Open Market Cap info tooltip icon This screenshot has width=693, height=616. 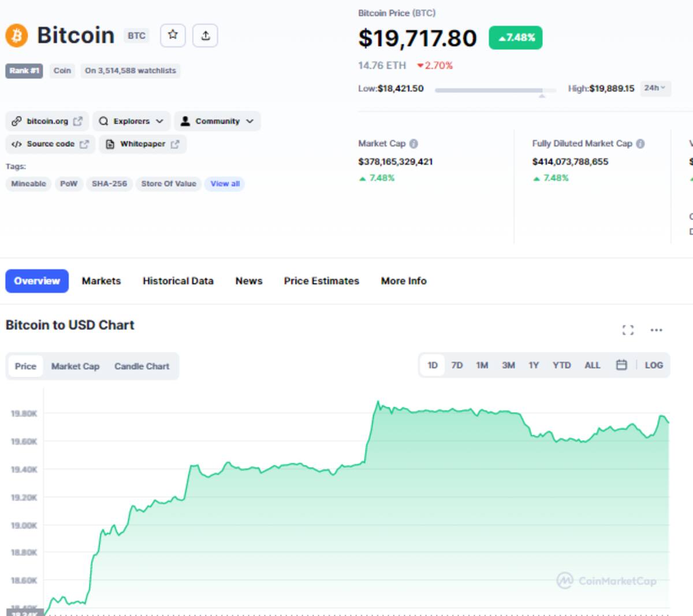[413, 143]
